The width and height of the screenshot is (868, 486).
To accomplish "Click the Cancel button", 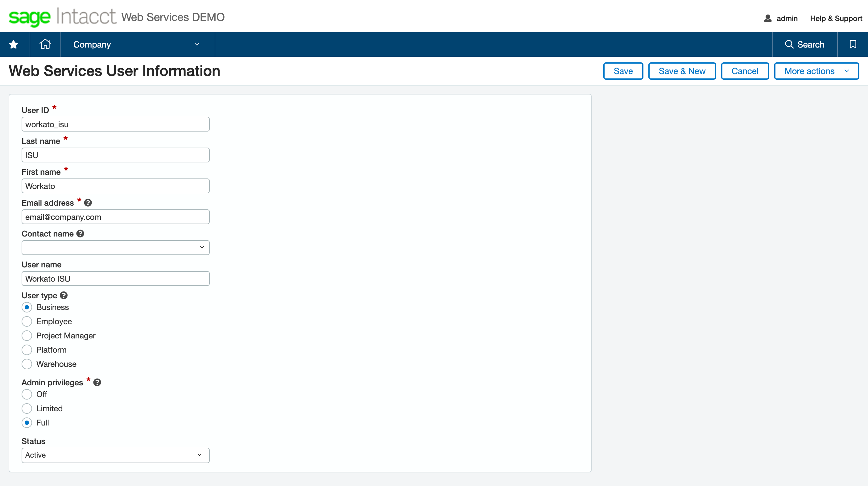I will (x=745, y=71).
